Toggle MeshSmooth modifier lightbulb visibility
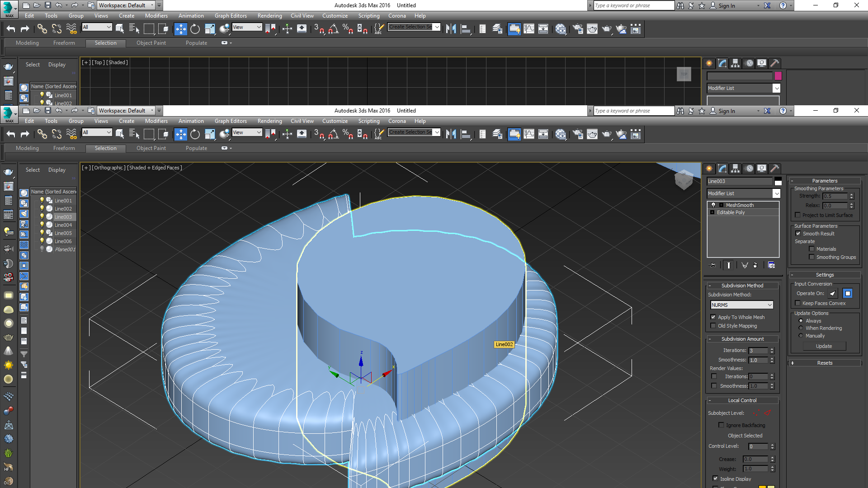 [x=713, y=205]
